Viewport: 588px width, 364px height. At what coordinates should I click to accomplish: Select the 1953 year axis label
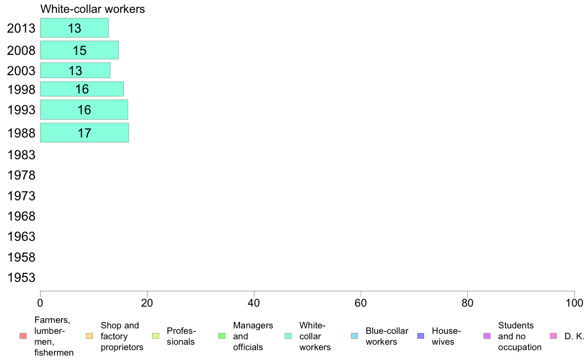(x=21, y=277)
